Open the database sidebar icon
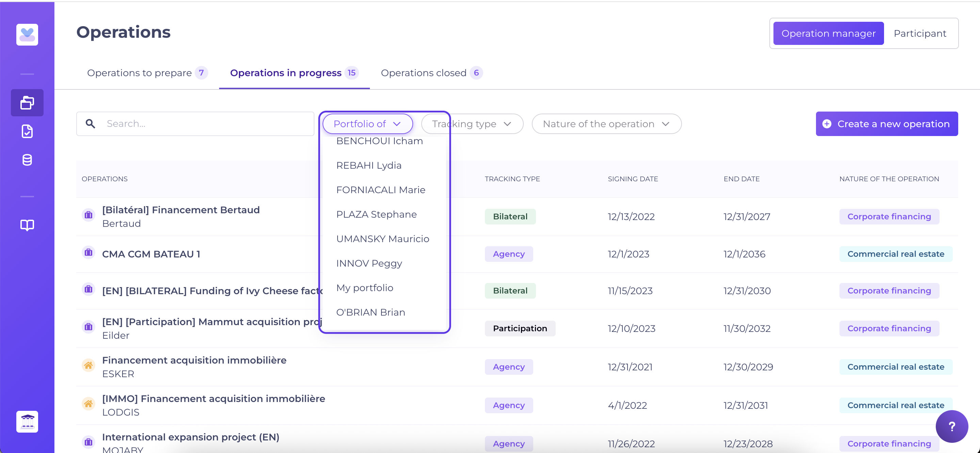Viewport: 980px width, 453px height. 27,160
